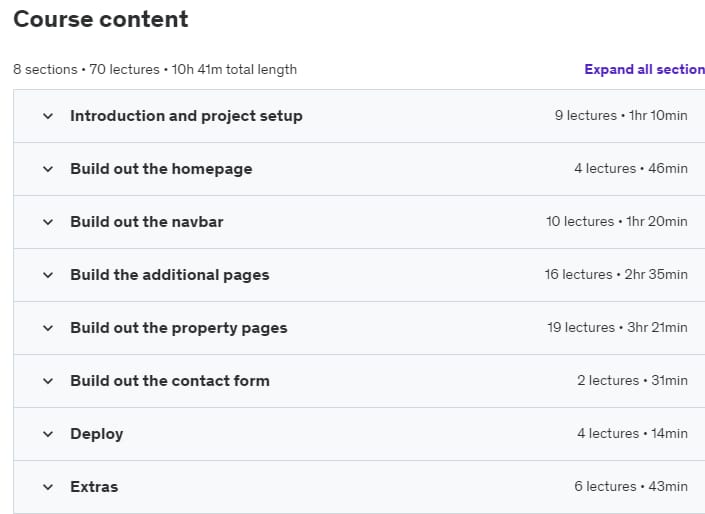705x514 pixels.
Task: Expand the Build out the homepage chevron
Action: (48, 169)
